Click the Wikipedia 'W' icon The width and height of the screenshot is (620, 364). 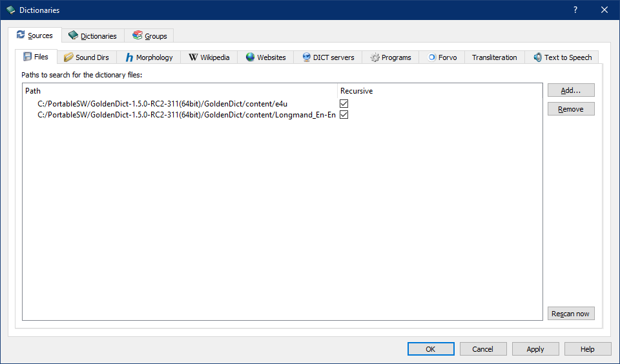193,57
